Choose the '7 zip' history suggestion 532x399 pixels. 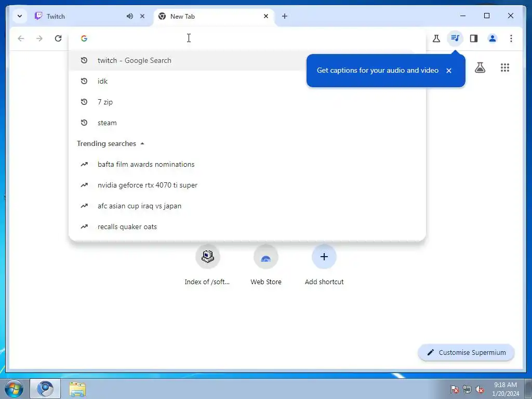pos(247,102)
